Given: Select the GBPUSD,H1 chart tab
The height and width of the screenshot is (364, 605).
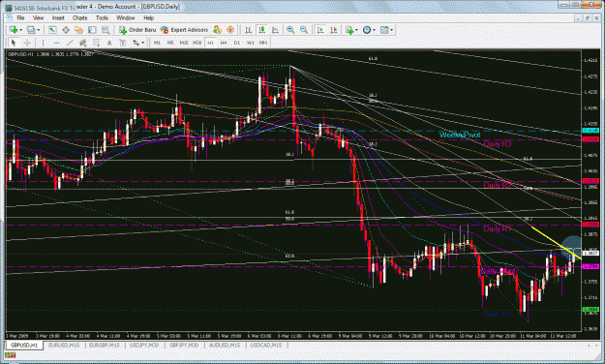Looking at the screenshot, I should pyautogui.click(x=24, y=345).
